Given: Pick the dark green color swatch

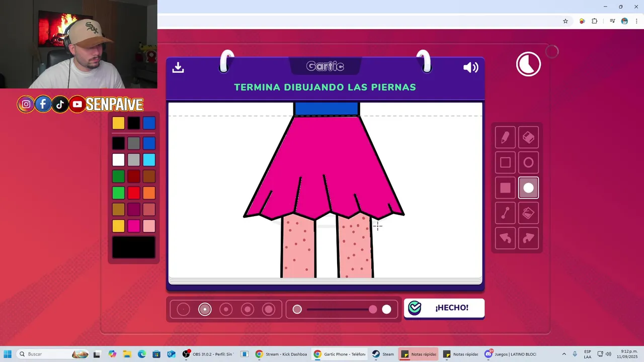Looking at the screenshot, I should (118, 176).
